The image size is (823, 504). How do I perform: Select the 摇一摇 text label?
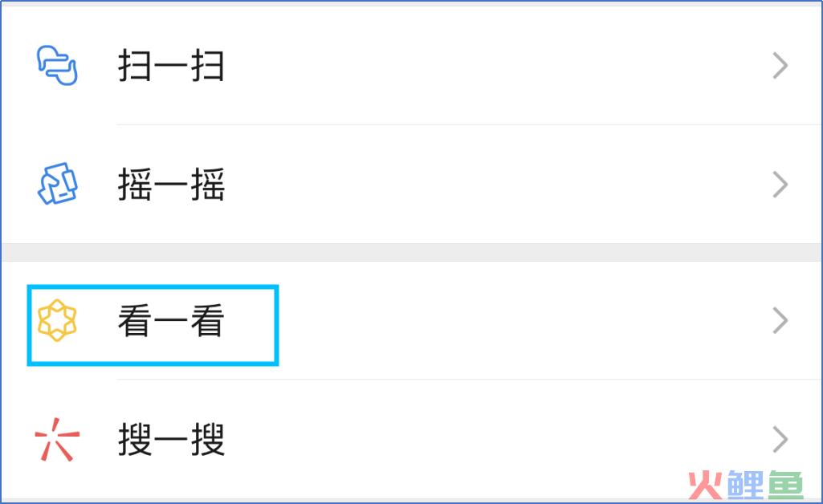coord(171,184)
